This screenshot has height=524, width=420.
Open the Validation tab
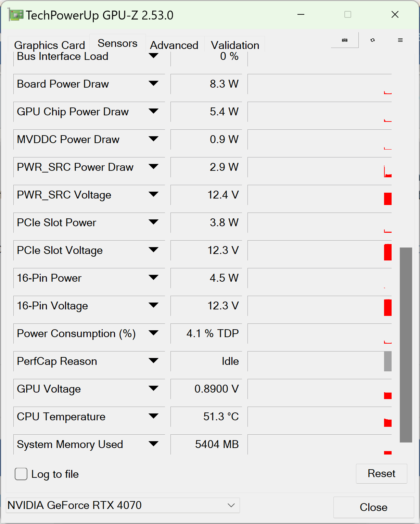(x=235, y=45)
